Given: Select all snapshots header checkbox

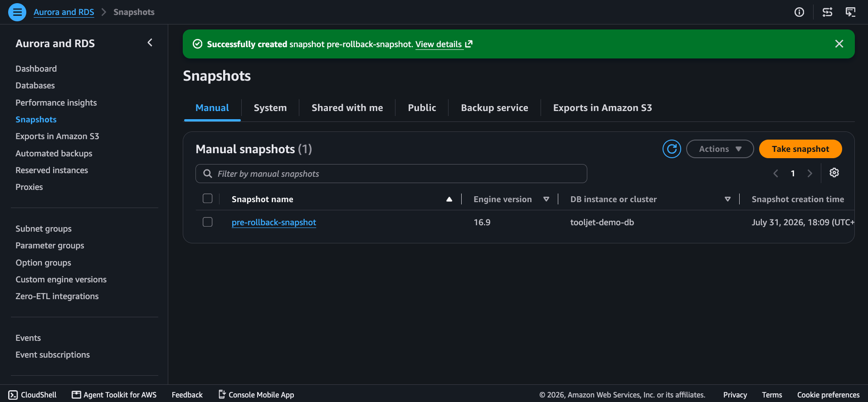Looking at the screenshot, I should (x=207, y=199).
